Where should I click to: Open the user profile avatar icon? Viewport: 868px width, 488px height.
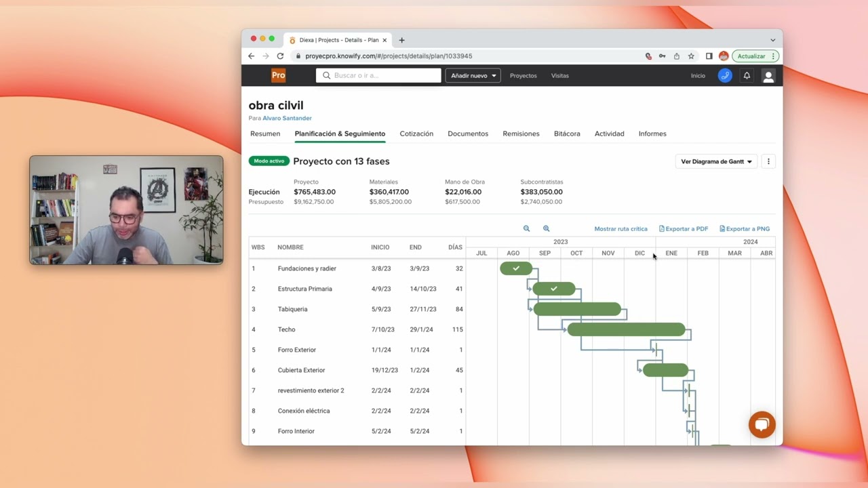[768, 76]
